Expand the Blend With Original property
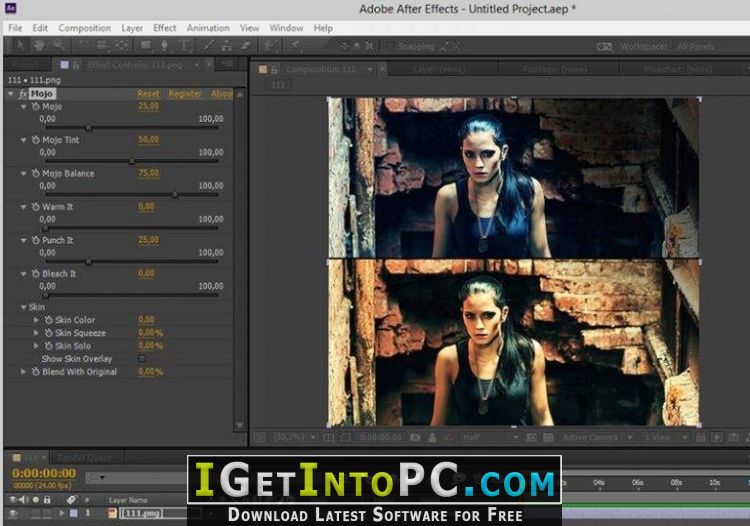Screen dimensions: 750x526 pyautogui.click(x=22, y=372)
